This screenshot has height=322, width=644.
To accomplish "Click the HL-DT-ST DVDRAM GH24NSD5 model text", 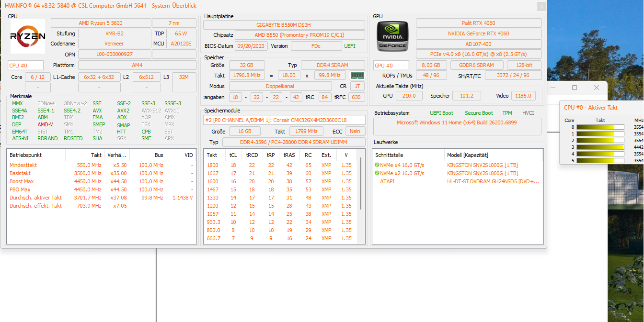I will 493,181.
